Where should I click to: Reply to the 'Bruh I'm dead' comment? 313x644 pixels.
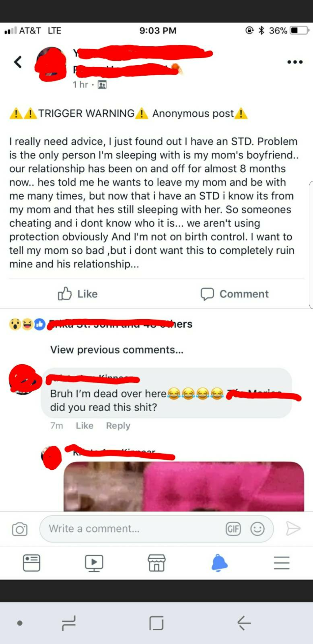point(118,426)
